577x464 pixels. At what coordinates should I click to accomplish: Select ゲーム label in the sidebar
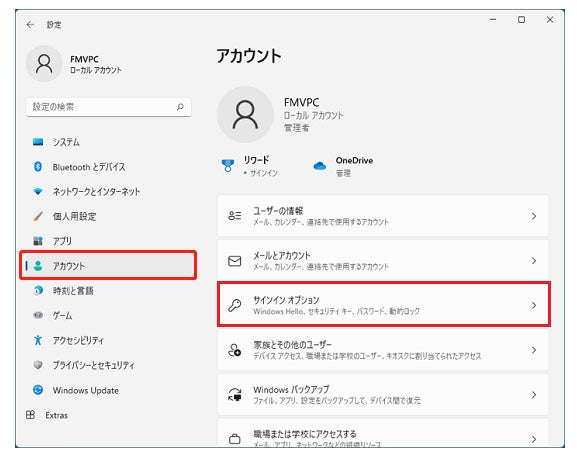[62, 316]
